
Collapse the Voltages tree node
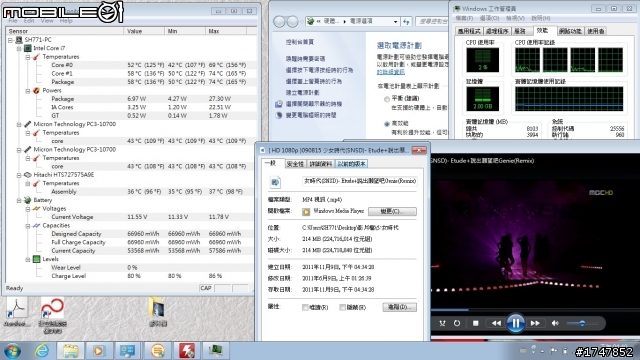tap(28, 209)
